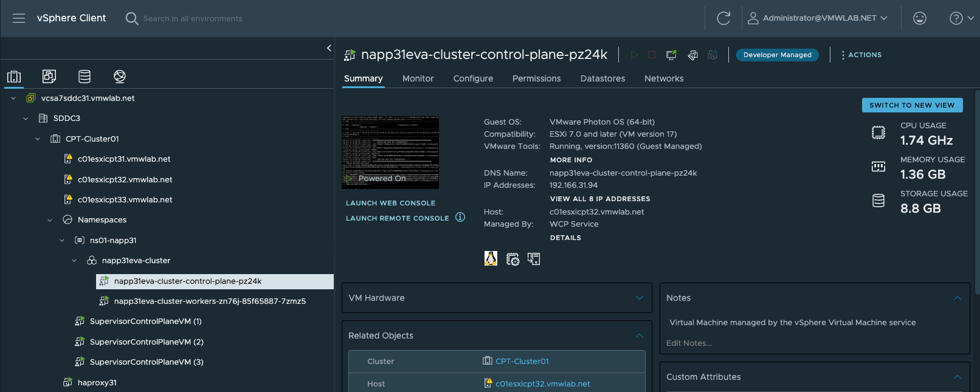The height and width of the screenshot is (392, 980).
Task: Click Edit Notes... link
Action: point(689,343)
